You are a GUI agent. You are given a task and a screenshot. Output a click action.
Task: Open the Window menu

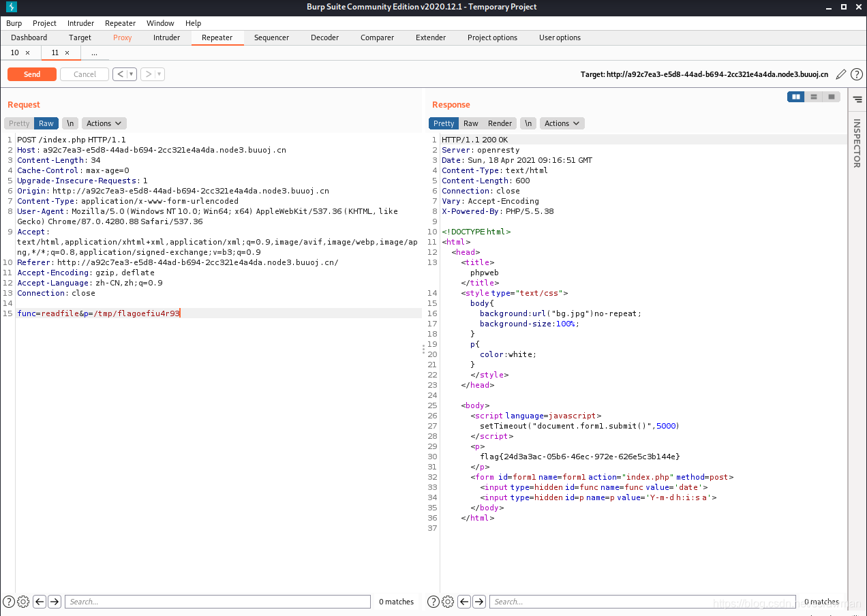tap(160, 23)
